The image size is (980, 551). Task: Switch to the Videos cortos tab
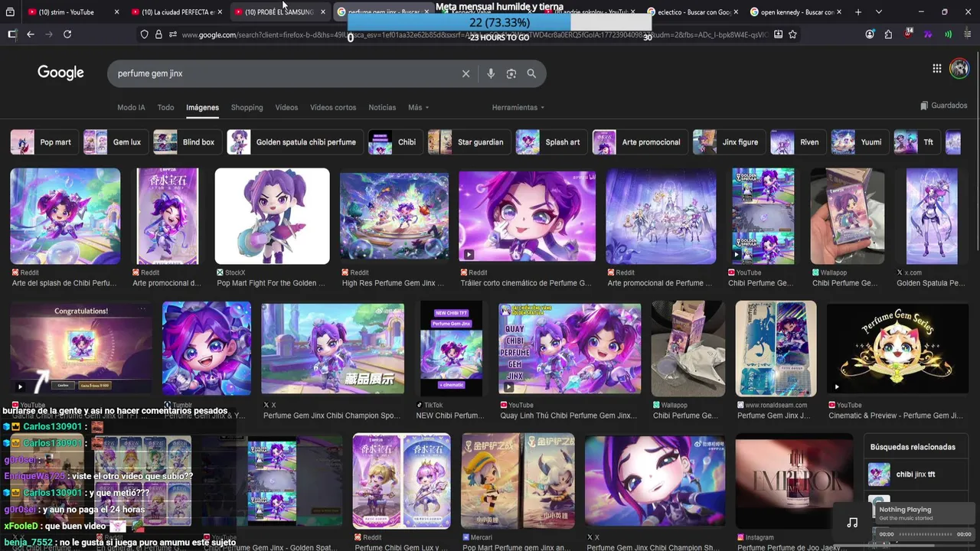pyautogui.click(x=333, y=108)
